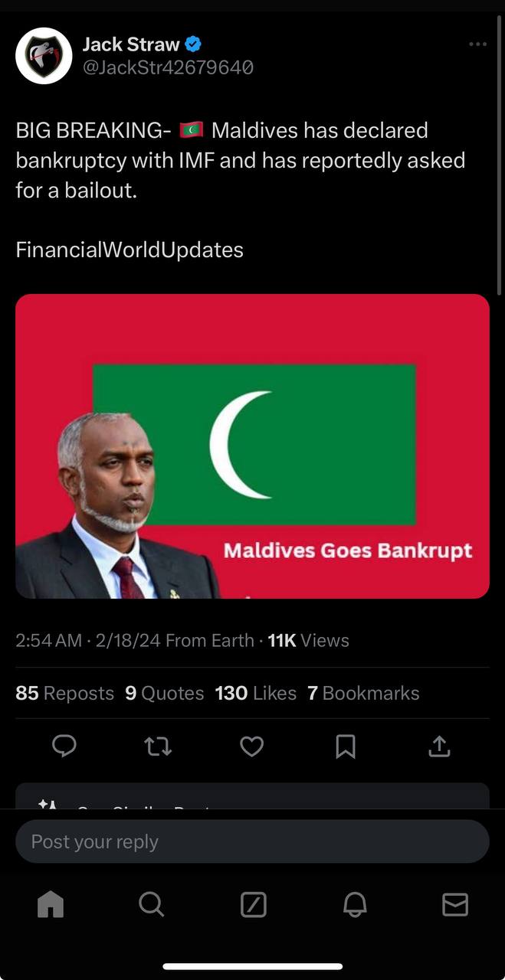
Task: Tap the 11K Views count
Action: (x=308, y=641)
